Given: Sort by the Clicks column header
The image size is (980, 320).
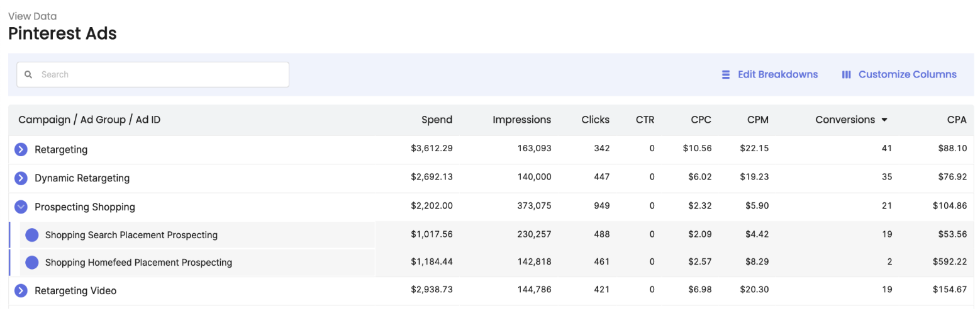Looking at the screenshot, I should coord(595,120).
